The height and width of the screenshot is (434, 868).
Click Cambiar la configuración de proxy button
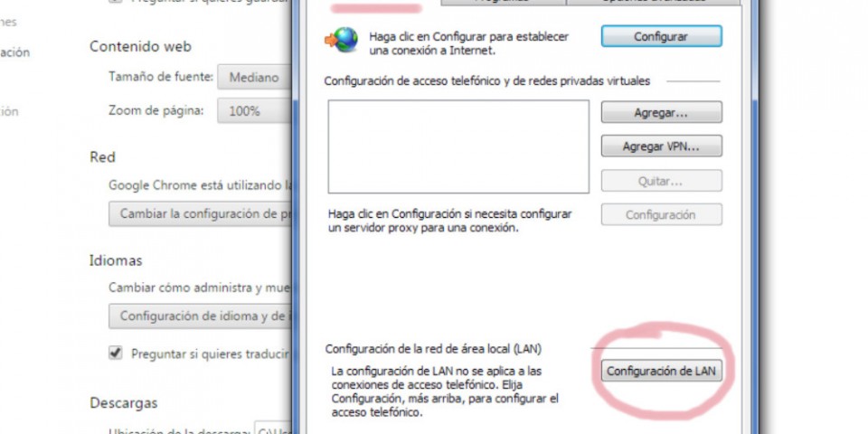click(200, 213)
